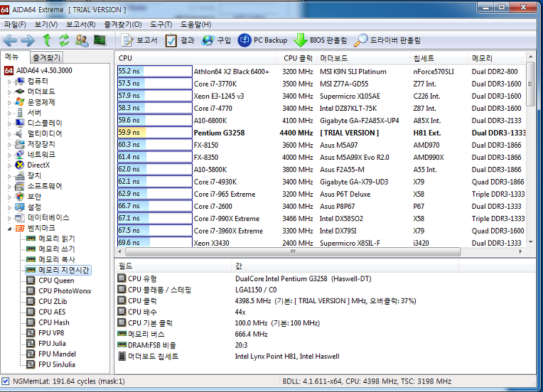Expand the 머더보드 tree node
The image size is (543, 392).
tap(10, 92)
